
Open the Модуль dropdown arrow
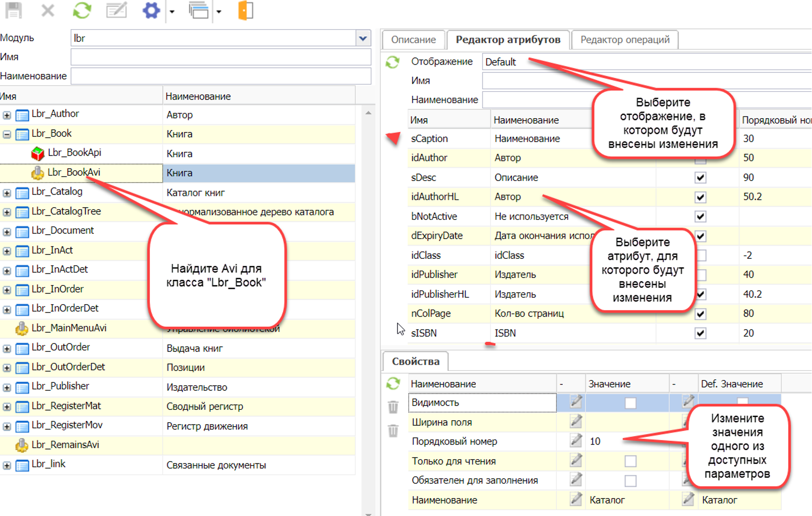[x=363, y=38]
